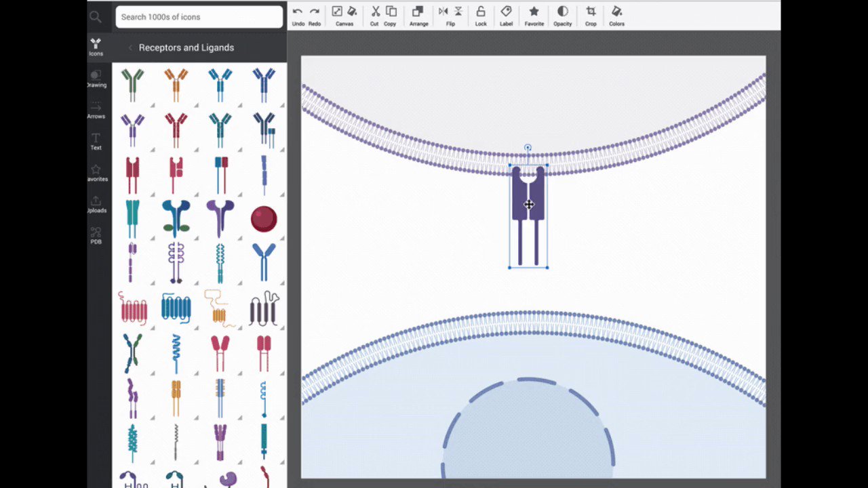This screenshot has width=868, height=488.
Task: Select the purple receptor on canvas
Action: tap(528, 216)
